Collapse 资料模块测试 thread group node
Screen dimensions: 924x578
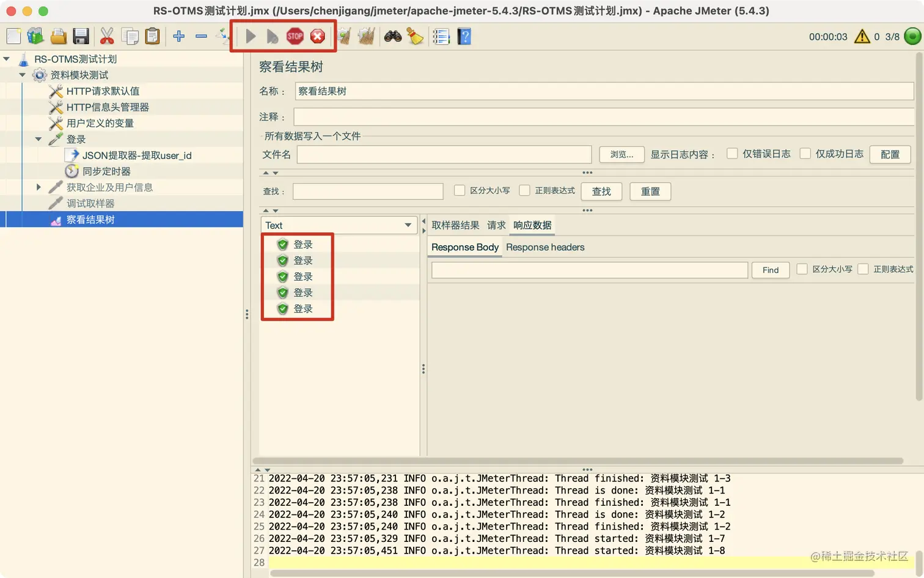[23, 75]
